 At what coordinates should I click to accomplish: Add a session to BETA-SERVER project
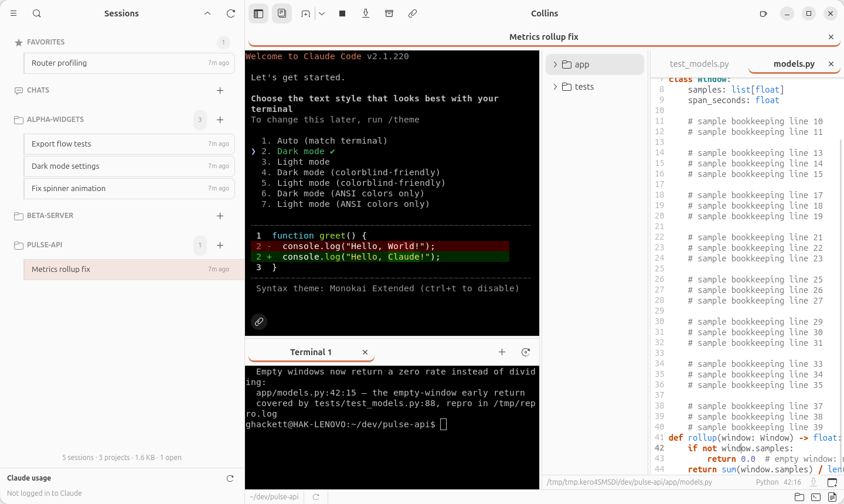(x=220, y=216)
